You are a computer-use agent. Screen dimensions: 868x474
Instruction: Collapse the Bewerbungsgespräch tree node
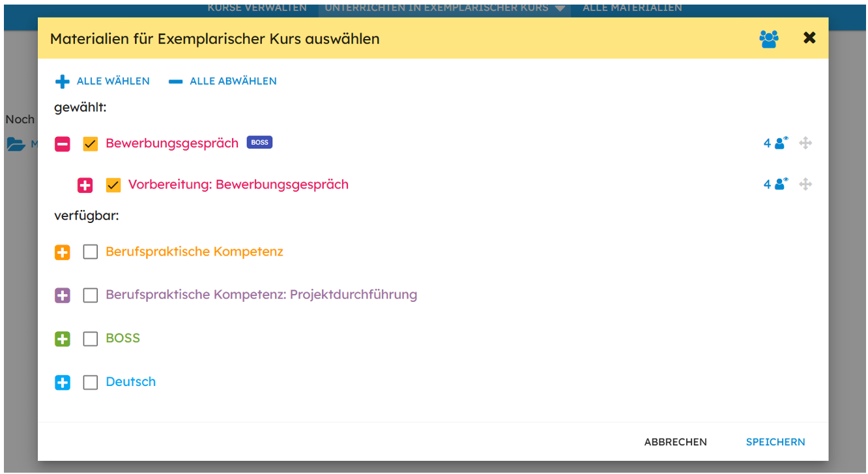click(x=63, y=144)
